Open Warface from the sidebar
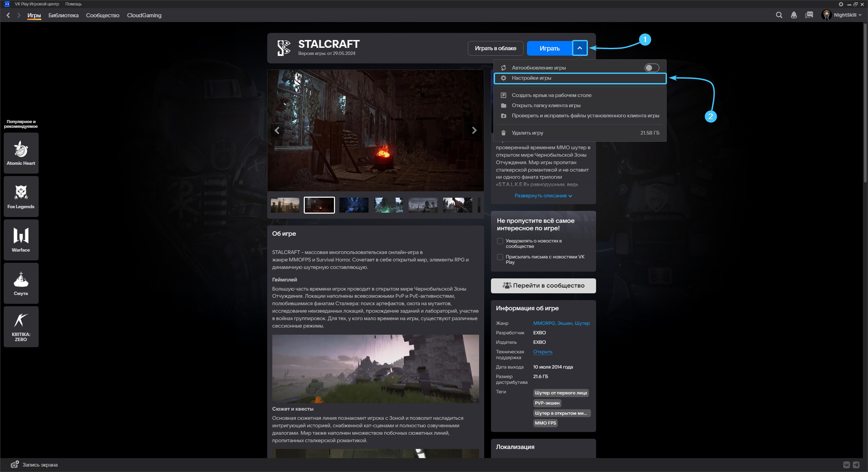 click(x=21, y=240)
